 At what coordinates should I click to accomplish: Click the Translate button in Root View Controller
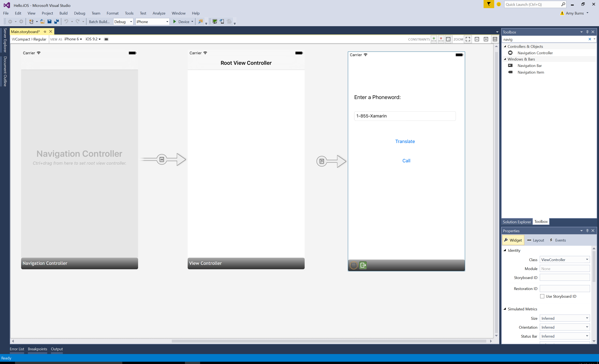405,141
